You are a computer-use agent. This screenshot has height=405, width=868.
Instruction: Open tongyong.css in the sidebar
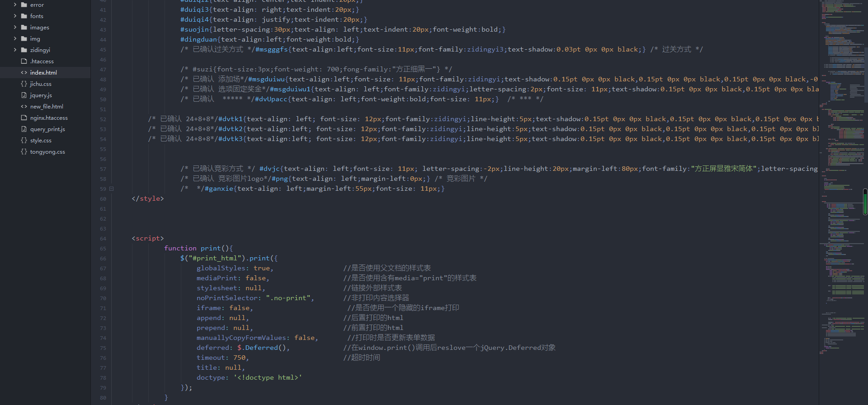point(47,151)
